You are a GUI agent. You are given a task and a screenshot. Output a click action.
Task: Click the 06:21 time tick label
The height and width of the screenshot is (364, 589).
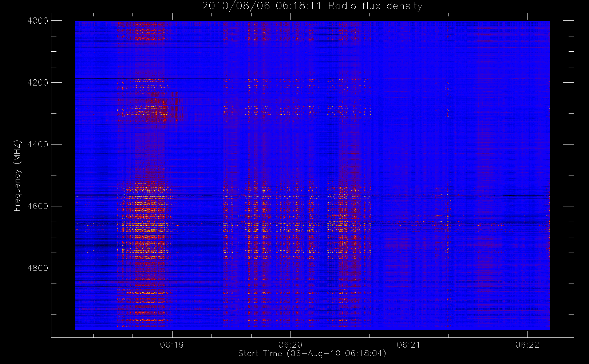tap(409, 345)
